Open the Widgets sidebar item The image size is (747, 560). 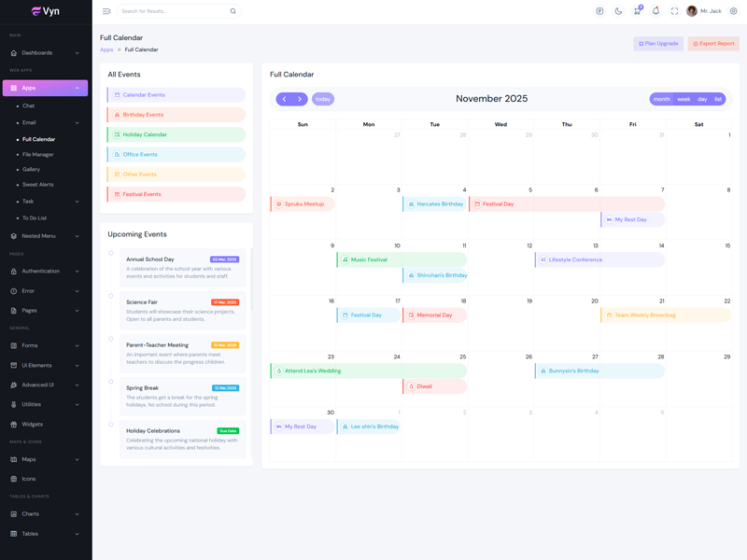tap(33, 424)
